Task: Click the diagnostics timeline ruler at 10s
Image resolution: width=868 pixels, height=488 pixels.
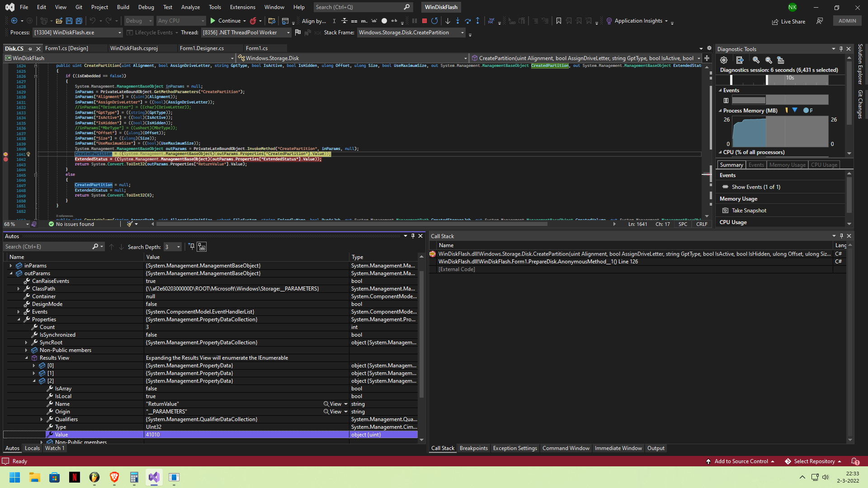Action: [x=789, y=78]
